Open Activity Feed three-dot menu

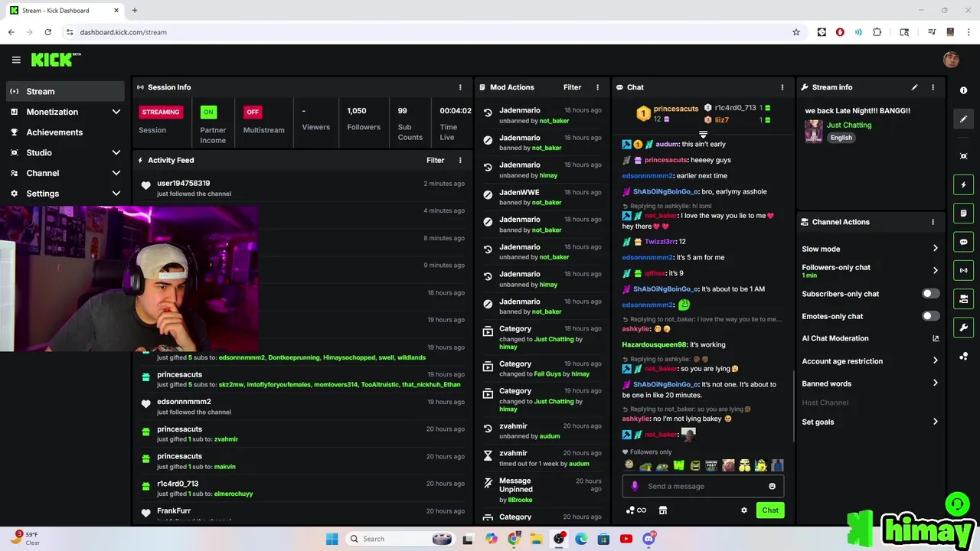click(x=460, y=160)
